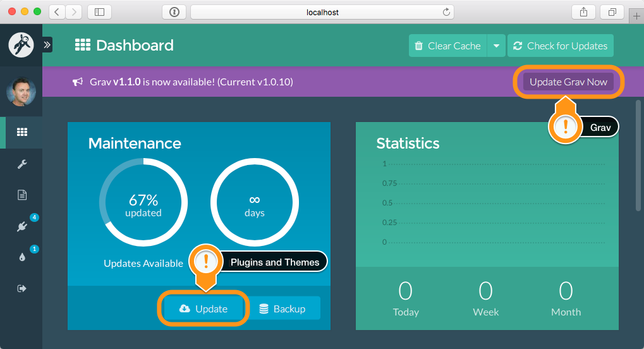Open Plugins plug icon in sidebar
The height and width of the screenshot is (349, 644).
click(22, 226)
